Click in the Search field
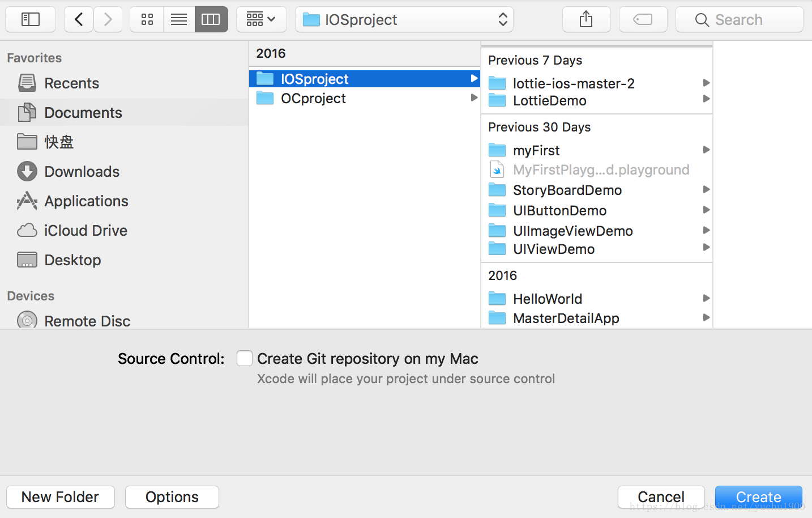Viewport: 812px width, 518px height. pyautogui.click(x=739, y=20)
